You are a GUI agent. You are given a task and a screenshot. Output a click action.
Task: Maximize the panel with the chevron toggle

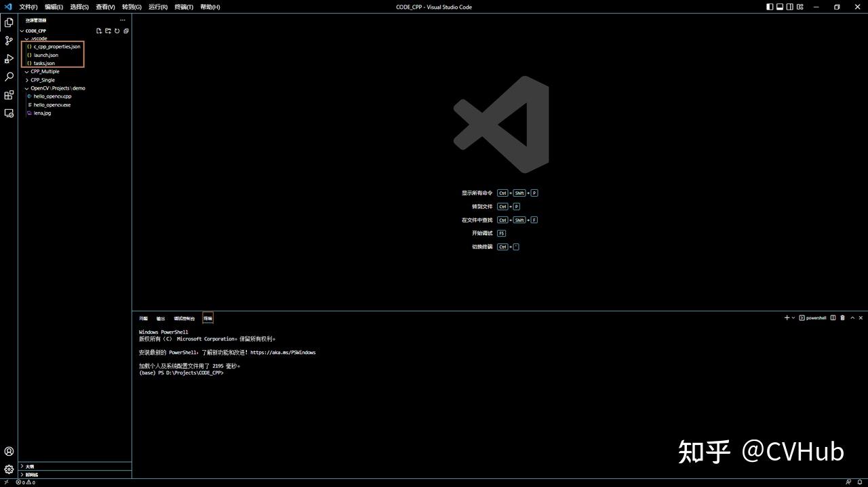(x=852, y=317)
